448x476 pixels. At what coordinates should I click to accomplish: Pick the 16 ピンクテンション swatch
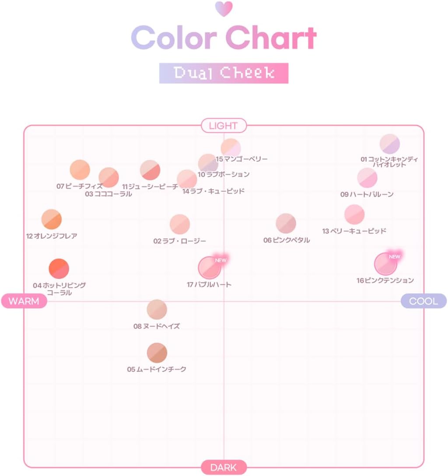coord(385,264)
